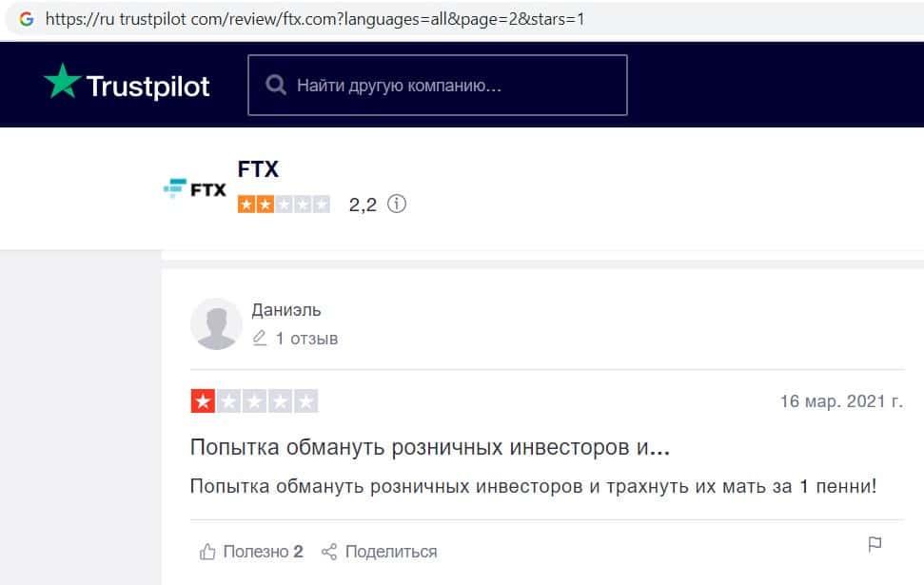Image resolution: width=924 pixels, height=585 pixels.
Task: Select the page URL in the address bar
Action: pyautogui.click(x=314, y=19)
